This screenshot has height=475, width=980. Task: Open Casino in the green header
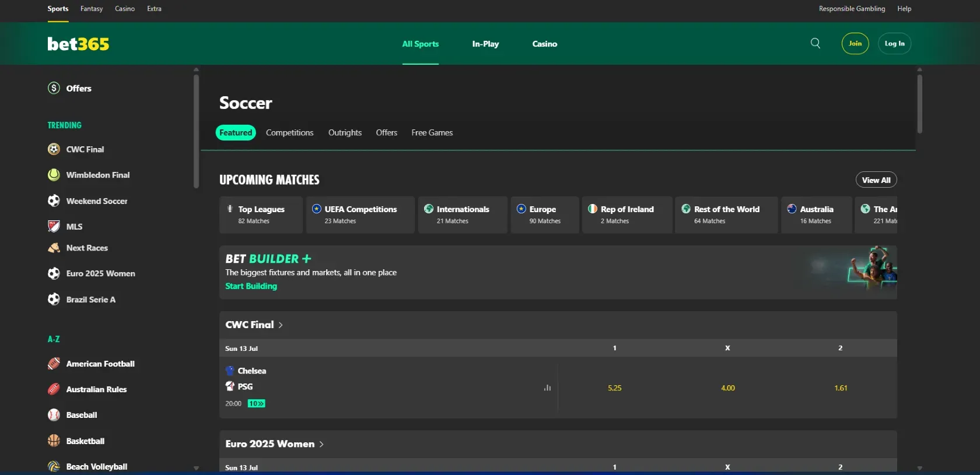[544, 44]
